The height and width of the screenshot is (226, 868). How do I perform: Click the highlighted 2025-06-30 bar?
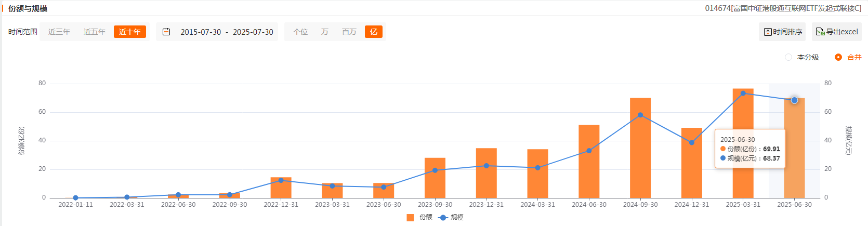pyautogui.click(x=794, y=148)
